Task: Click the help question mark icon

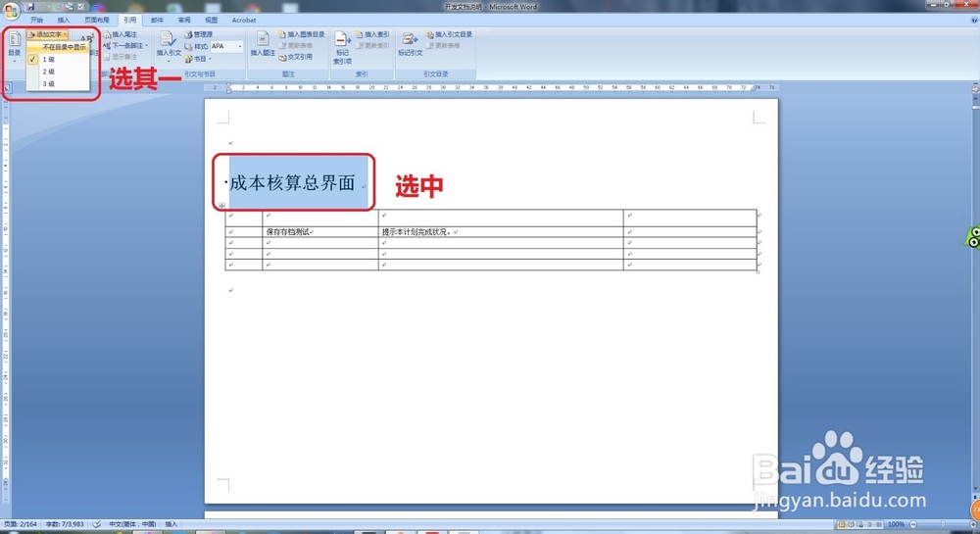Action: click(x=974, y=20)
